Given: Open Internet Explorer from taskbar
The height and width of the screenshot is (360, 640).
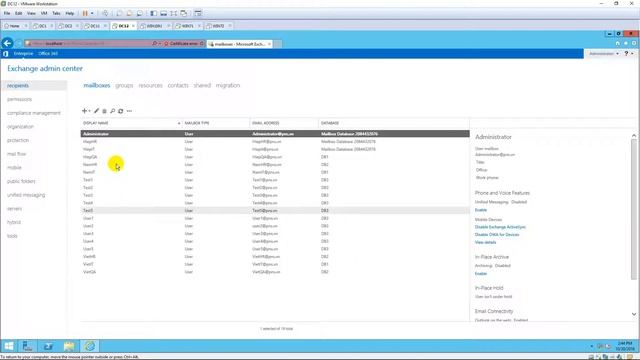Looking at the screenshot, I should [x=89, y=346].
